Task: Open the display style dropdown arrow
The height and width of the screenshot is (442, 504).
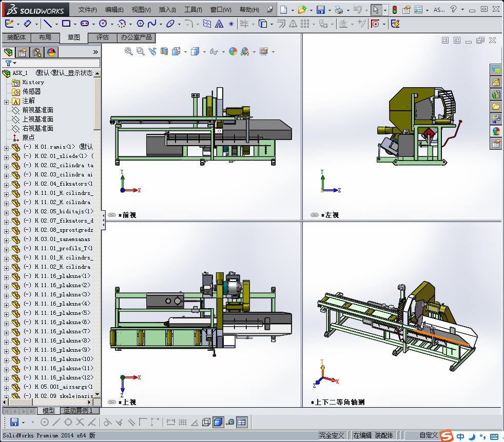Action: coord(204,52)
